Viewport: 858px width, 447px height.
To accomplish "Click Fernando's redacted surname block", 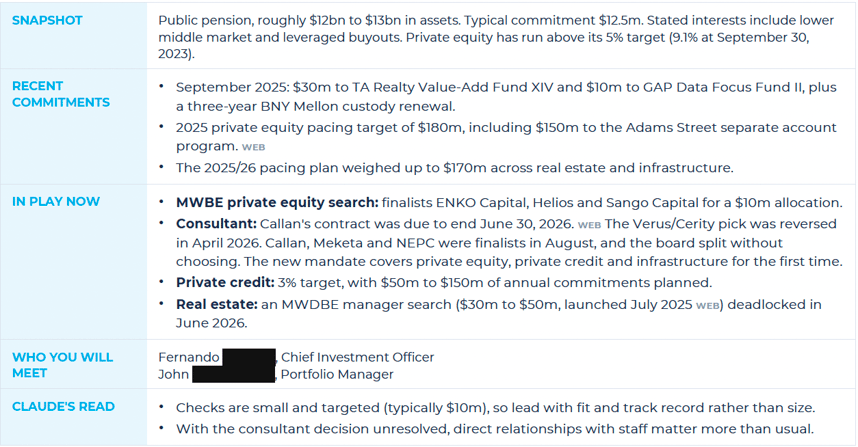I will [x=248, y=358].
